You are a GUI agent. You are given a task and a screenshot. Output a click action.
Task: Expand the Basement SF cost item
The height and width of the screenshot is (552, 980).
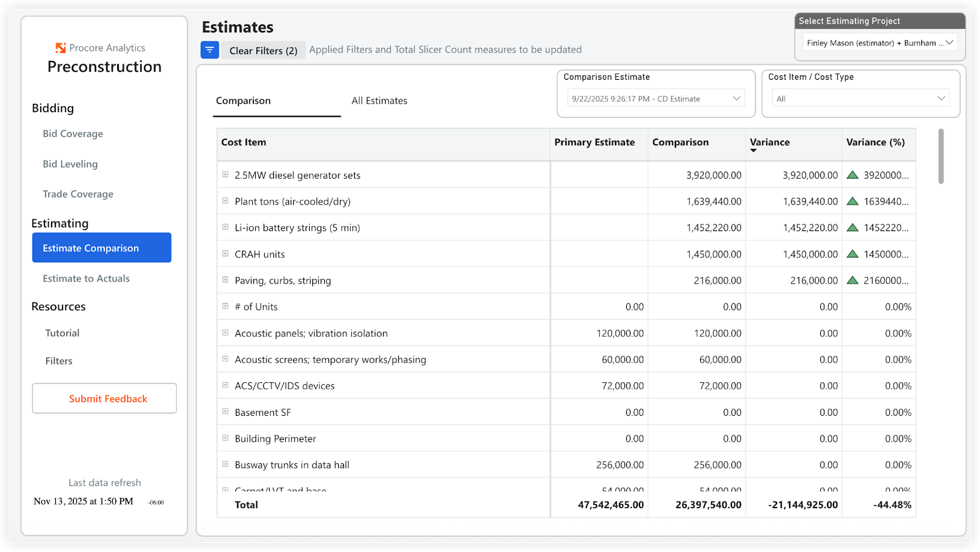(225, 412)
